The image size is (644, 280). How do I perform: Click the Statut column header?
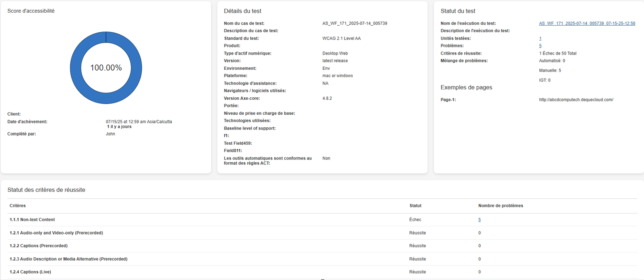click(415, 206)
